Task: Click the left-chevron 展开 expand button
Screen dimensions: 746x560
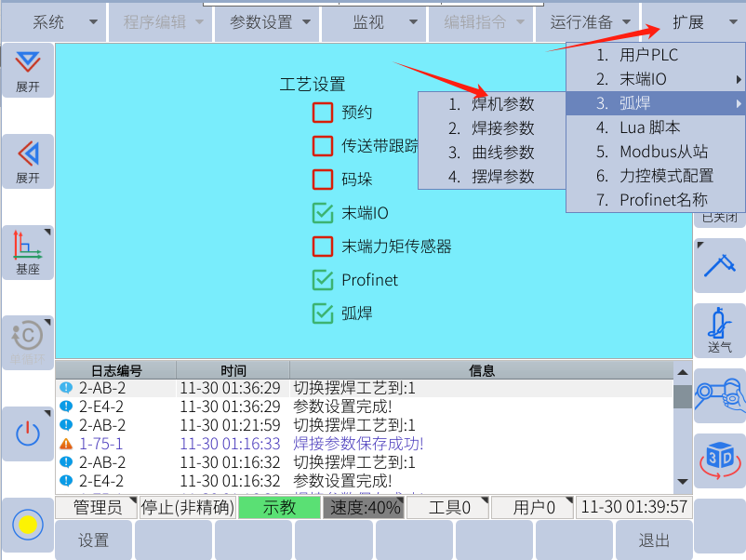Action: (x=28, y=161)
